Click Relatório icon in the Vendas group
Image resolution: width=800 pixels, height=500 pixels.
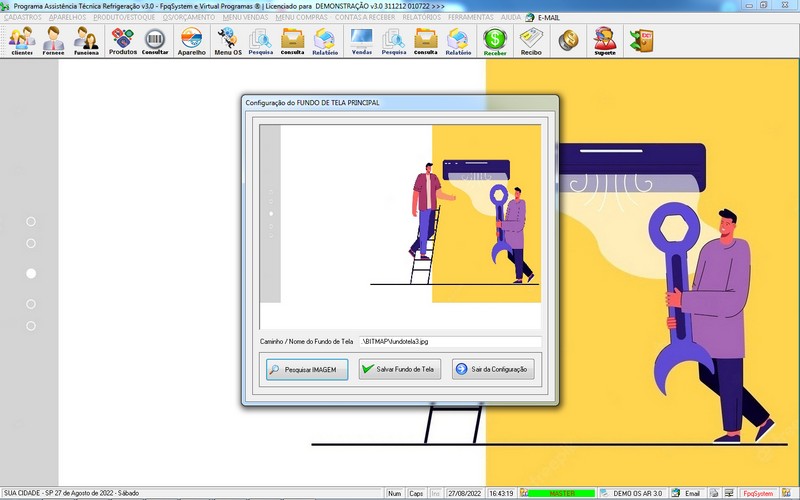tap(458, 41)
